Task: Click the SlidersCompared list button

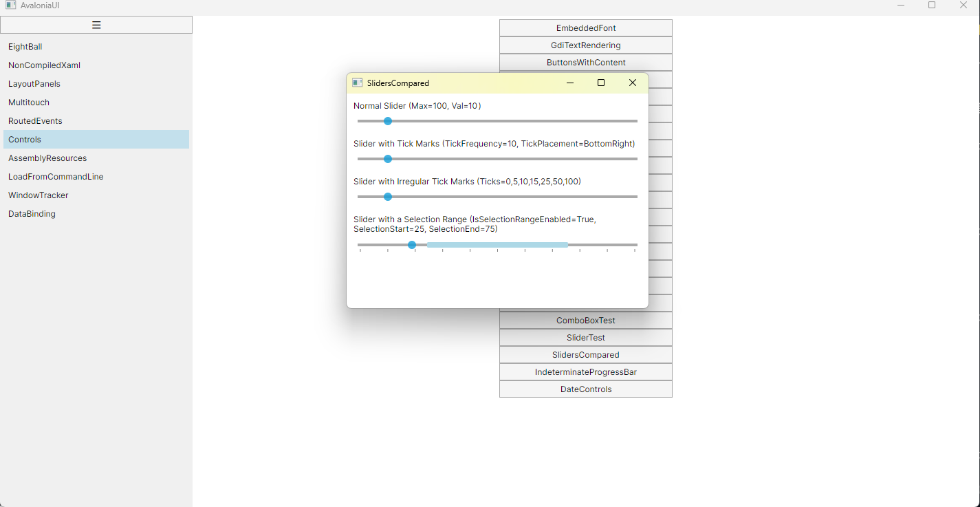Action: 586,355
